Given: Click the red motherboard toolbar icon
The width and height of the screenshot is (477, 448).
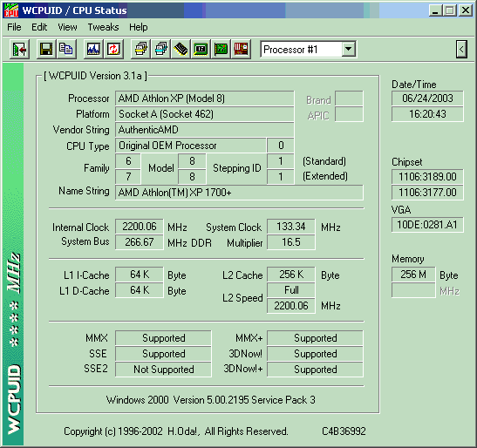Looking at the screenshot, I should coord(241,49).
